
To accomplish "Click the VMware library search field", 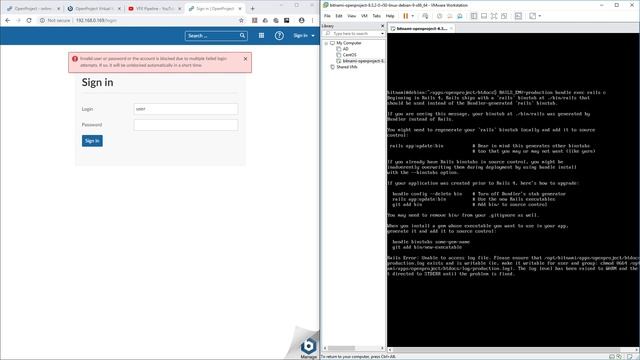I will [x=352, y=33].
